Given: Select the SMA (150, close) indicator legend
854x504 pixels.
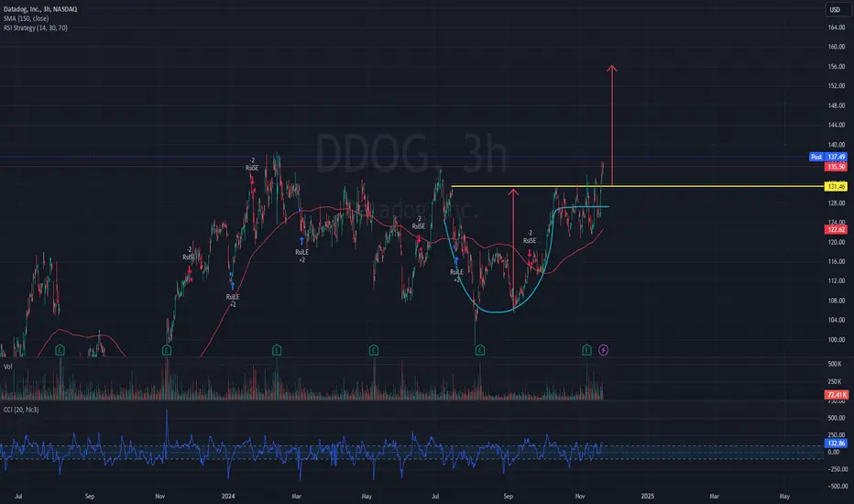Looking at the screenshot, I should (27, 18).
